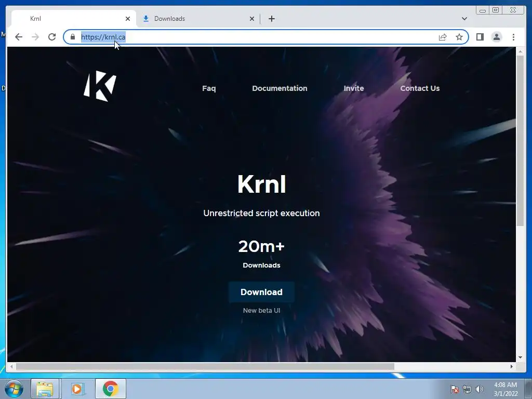
Task: Open the Windows Start menu
Action: tap(14, 389)
